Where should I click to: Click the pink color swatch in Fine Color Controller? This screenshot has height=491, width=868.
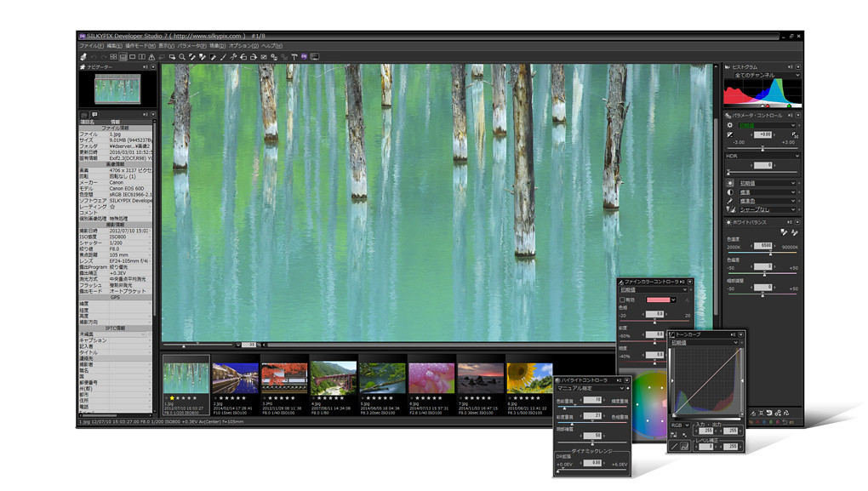(x=658, y=300)
